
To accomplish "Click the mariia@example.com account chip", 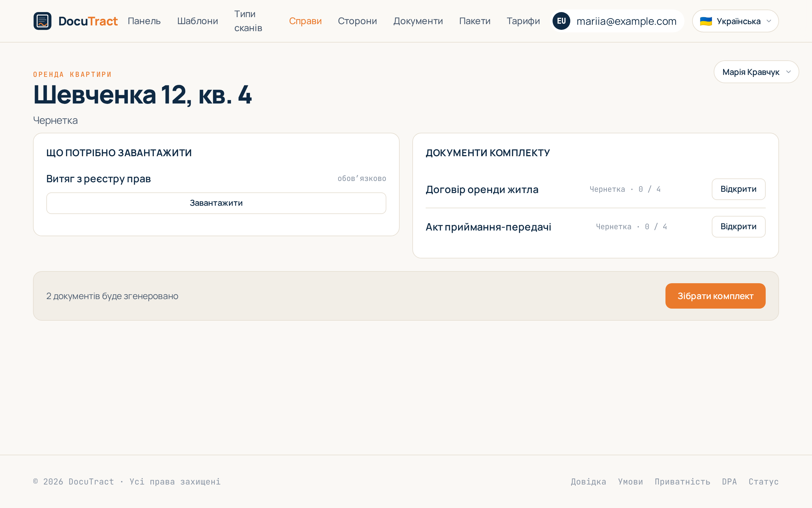I will (617, 21).
